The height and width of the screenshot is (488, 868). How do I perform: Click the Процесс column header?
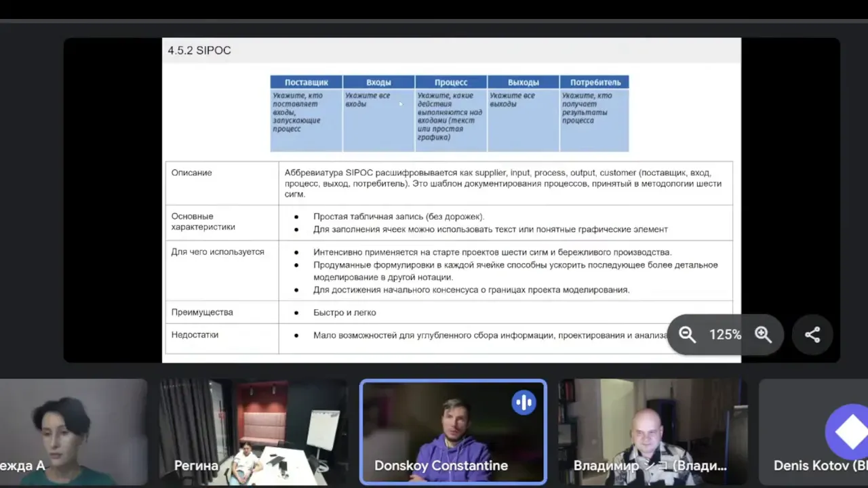click(450, 81)
